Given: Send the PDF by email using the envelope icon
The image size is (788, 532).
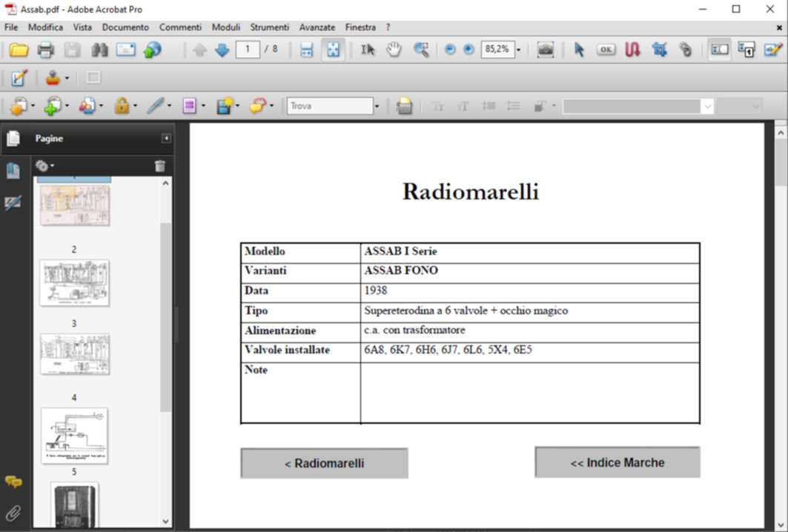Looking at the screenshot, I should (x=125, y=50).
